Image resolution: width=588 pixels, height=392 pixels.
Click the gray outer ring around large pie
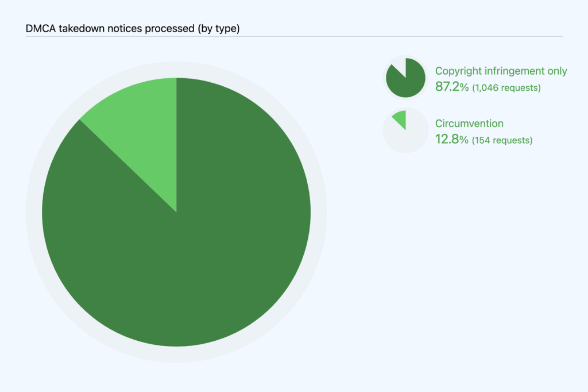pos(33,213)
